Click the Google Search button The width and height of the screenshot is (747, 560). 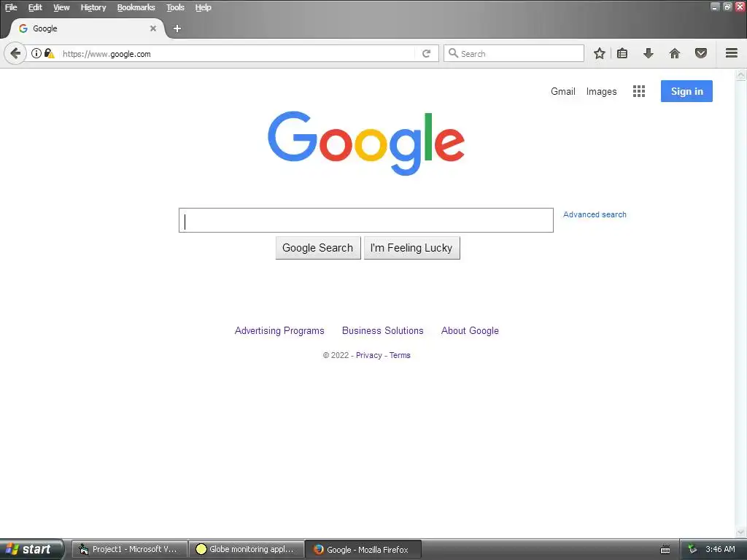click(x=318, y=248)
